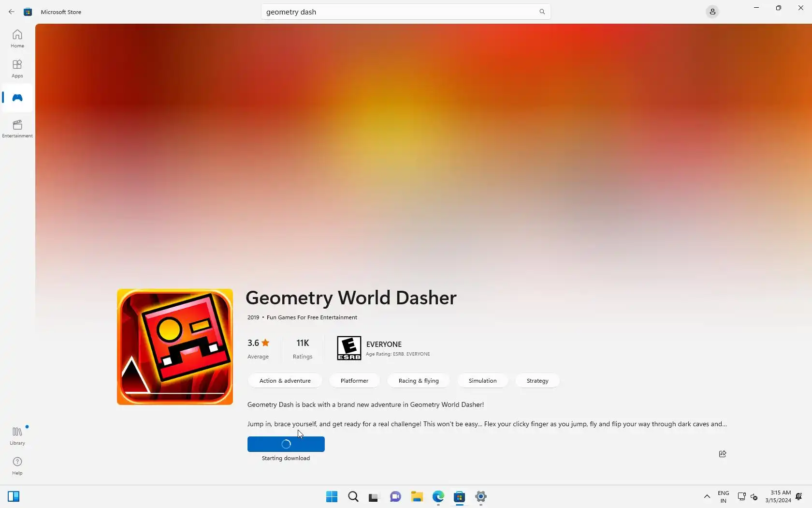
Task: Click the ENG IN language indicator
Action: tap(724, 497)
